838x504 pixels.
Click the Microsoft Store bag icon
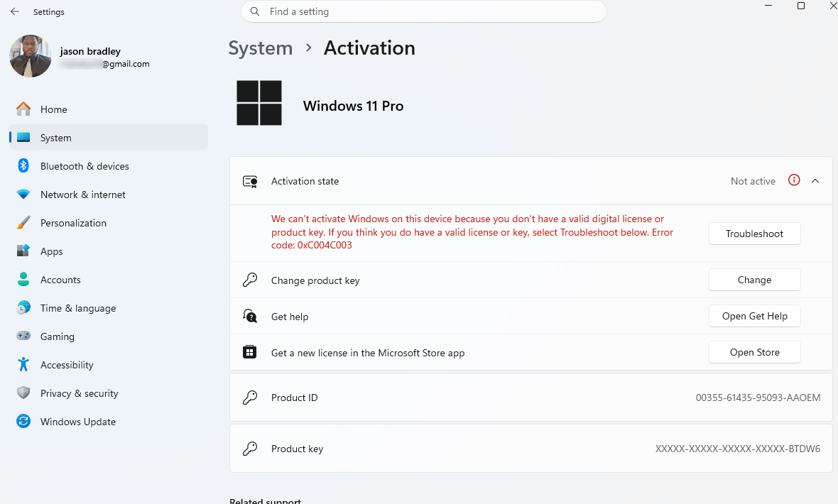[x=249, y=351]
